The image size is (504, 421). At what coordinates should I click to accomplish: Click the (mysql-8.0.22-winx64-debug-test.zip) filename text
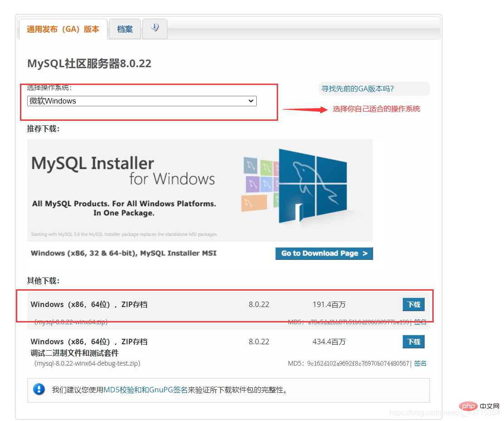87,363
